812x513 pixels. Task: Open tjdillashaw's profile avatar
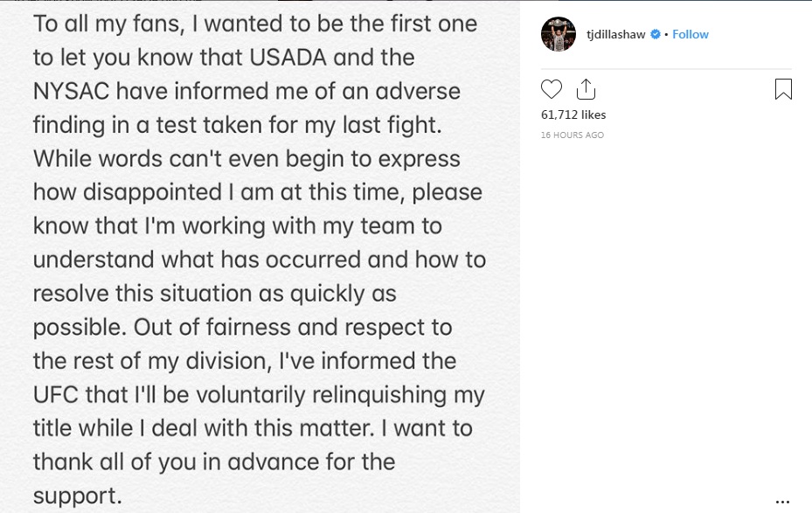[559, 34]
